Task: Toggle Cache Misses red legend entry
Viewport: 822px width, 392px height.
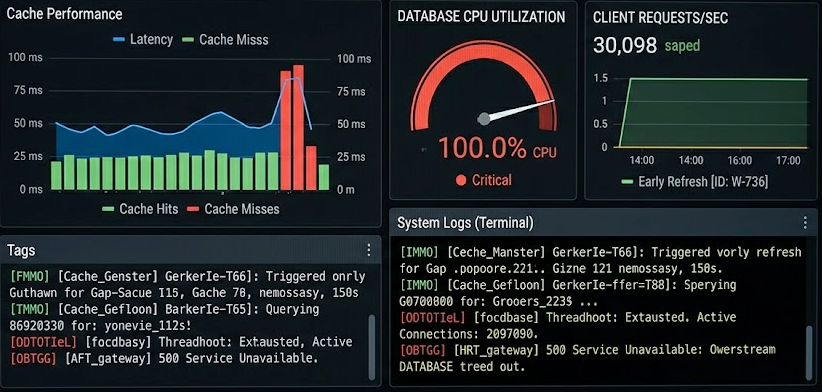Action: 233,209
